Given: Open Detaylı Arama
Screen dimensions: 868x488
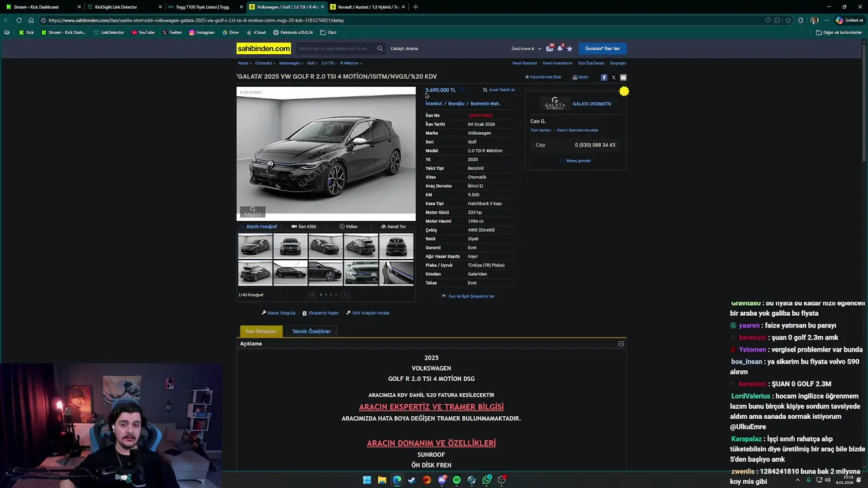Looking at the screenshot, I should 404,49.
